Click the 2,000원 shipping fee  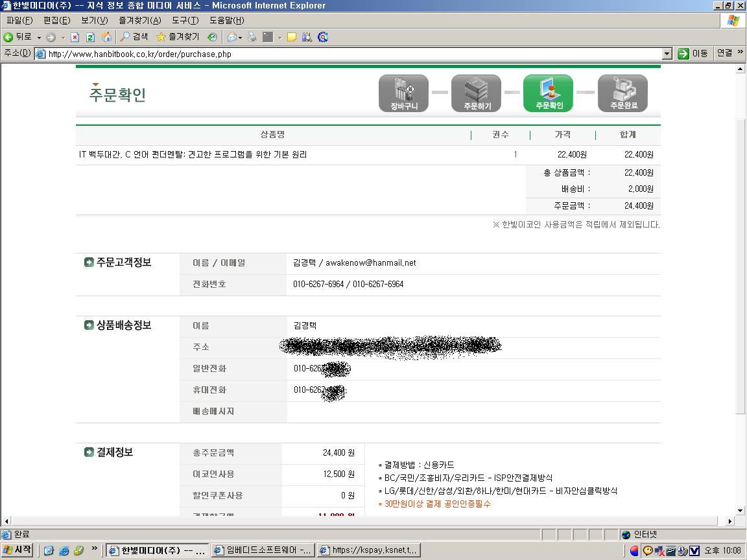tap(641, 189)
